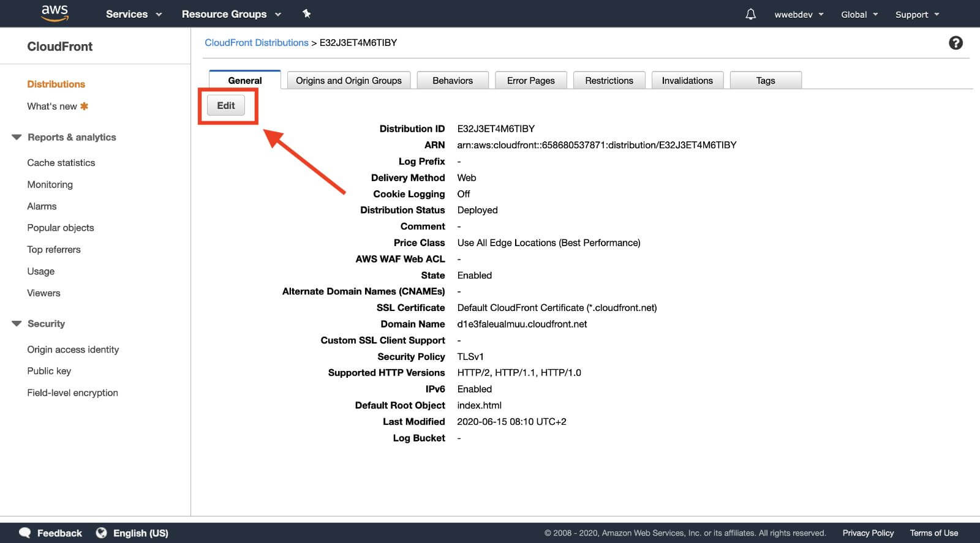Click the Edit button
The image size is (980, 543).
[x=226, y=105]
